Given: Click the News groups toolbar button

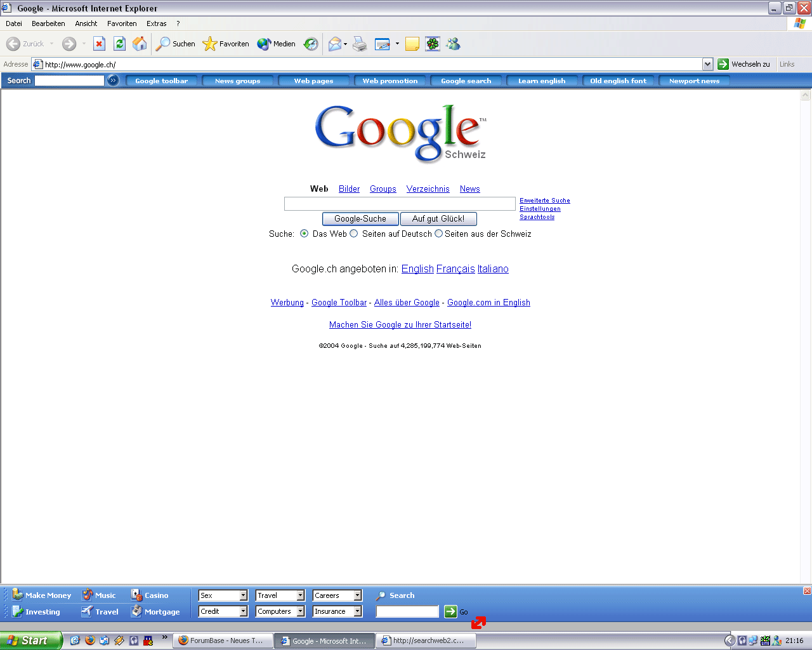Looking at the screenshot, I should point(238,81).
